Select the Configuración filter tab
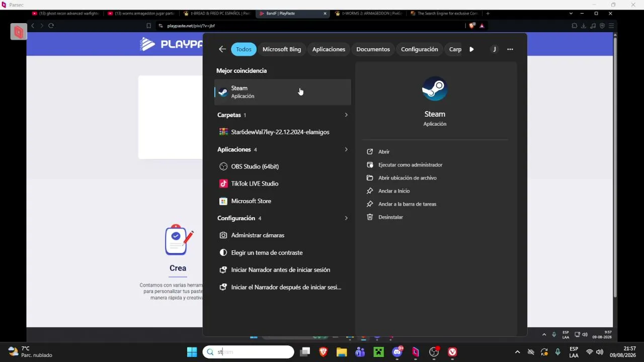 click(420, 49)
